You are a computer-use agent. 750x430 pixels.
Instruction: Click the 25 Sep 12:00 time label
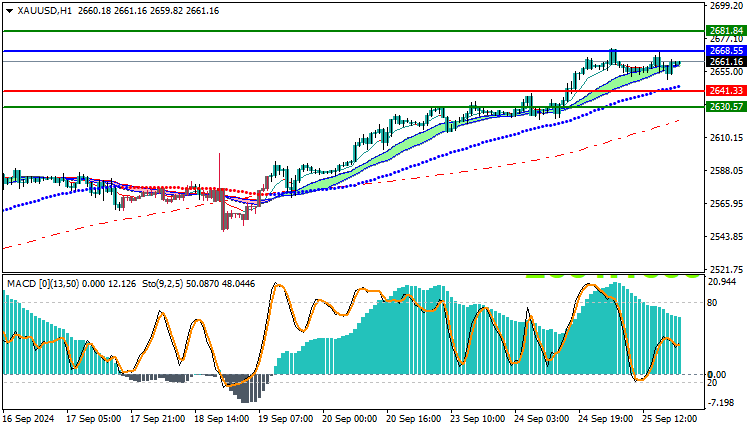pyautogui.click(x=670, y=419)
